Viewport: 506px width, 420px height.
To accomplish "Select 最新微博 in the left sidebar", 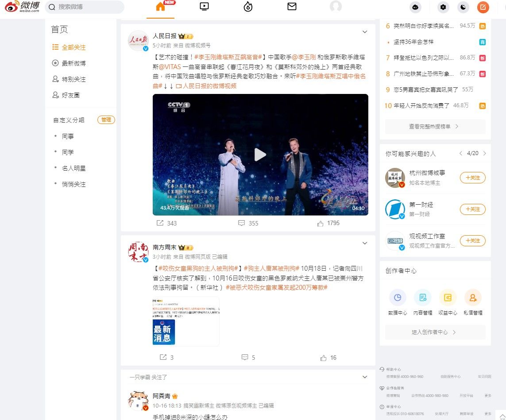I will 73,63.
